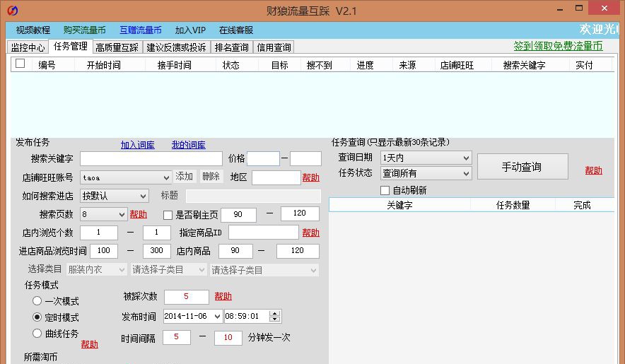Minimize the 财狼流量互踩 window
This screenshot has width=625, height=364.
point(561,8)
